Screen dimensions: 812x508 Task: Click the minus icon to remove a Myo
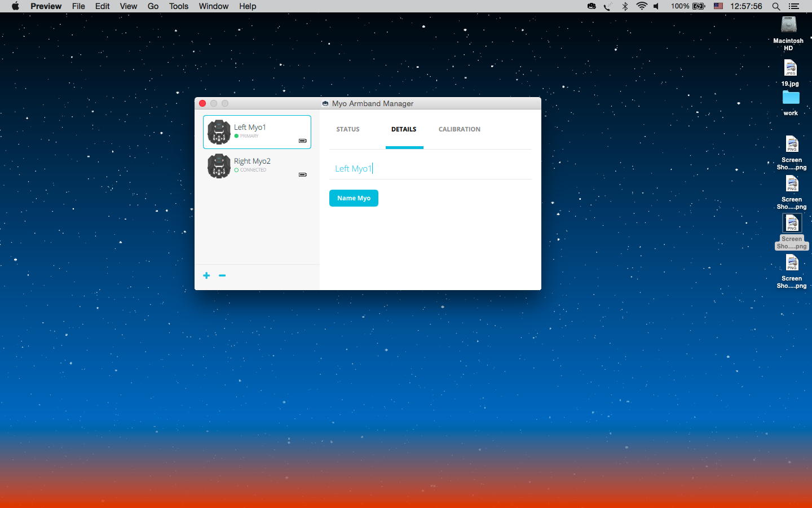click(x=222, y=275)
